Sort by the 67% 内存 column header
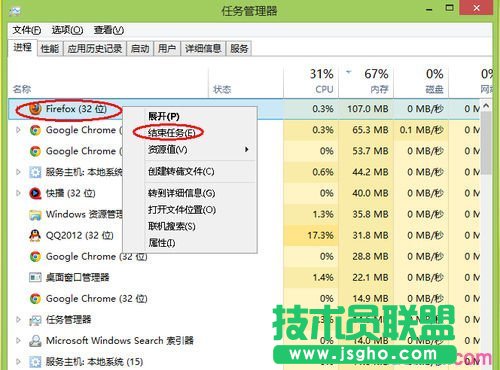 point(366,82)
